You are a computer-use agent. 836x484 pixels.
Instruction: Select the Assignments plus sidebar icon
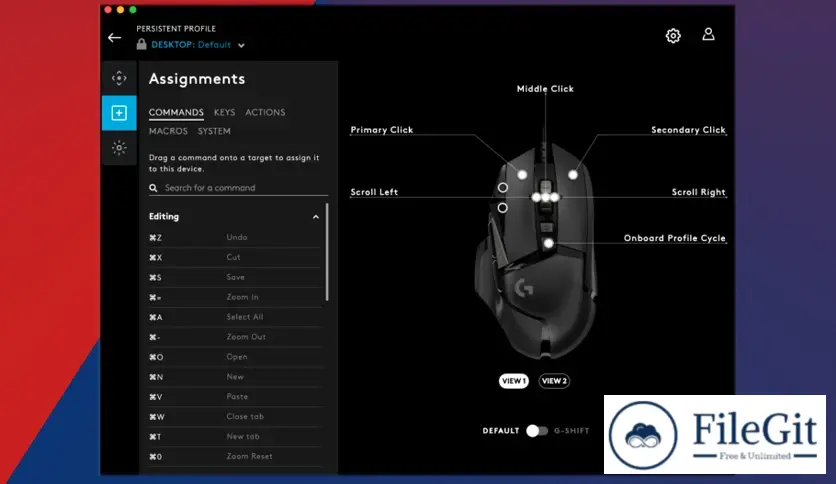click(x=119, y=113)
